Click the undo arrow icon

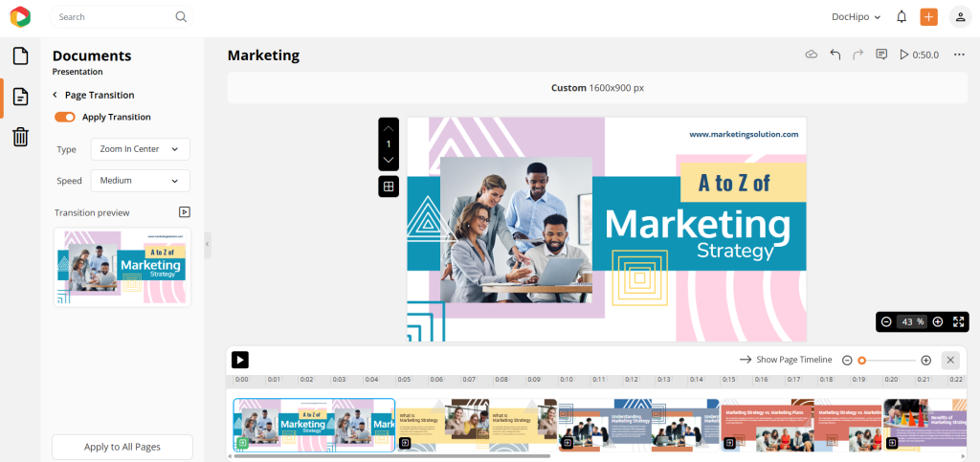tap(835, 55)
